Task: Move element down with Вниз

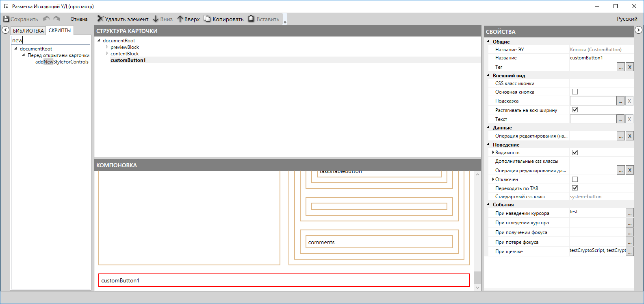Action: (163, 19)
